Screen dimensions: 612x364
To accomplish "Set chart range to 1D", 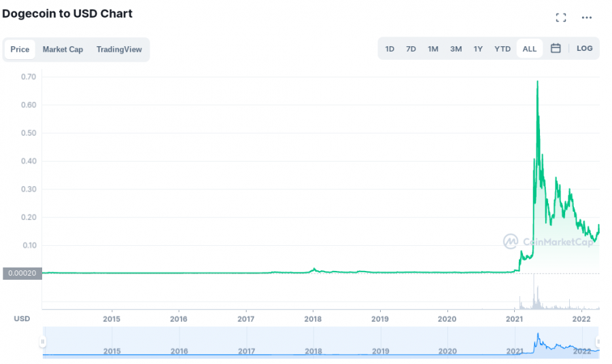I will point(390,49).
